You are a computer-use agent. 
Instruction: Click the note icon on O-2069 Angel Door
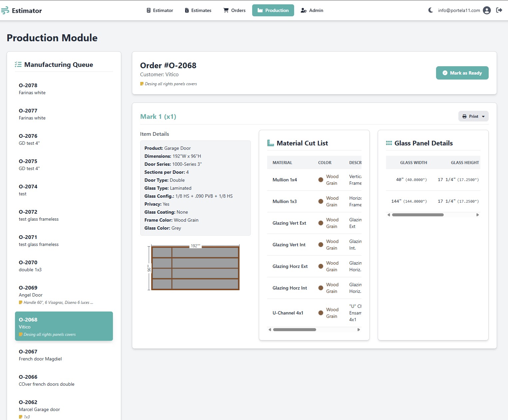coord(20,302)
